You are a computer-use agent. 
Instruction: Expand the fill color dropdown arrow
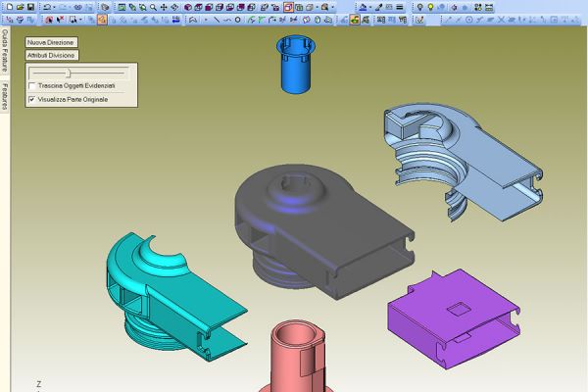[x=371, y=7]
